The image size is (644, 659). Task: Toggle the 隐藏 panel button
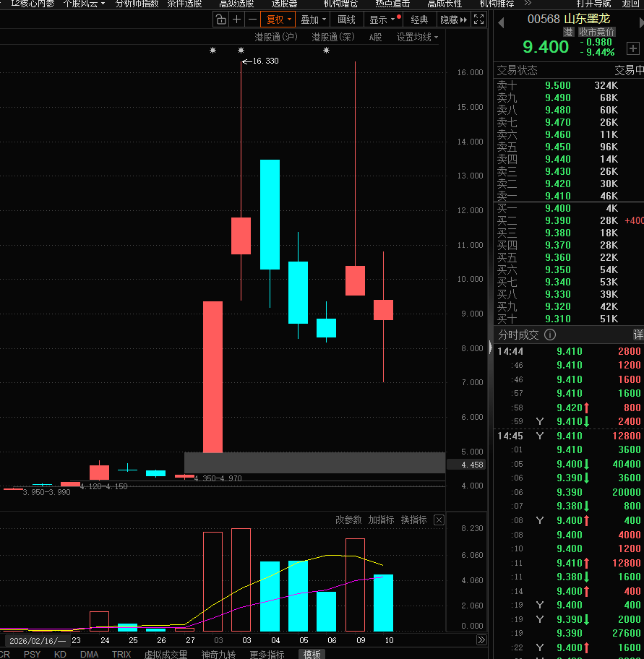[x=452, y=20]
